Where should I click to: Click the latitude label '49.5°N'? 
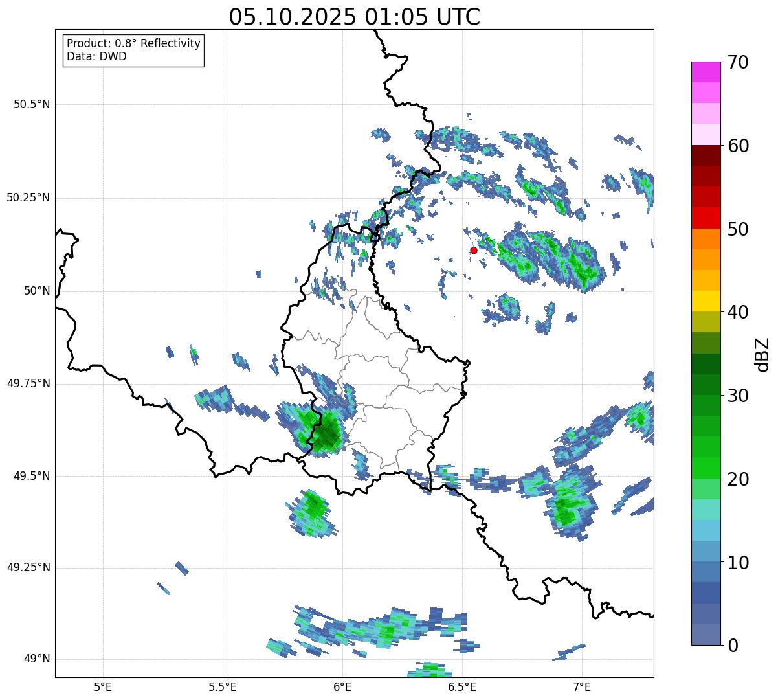[32, 476]
